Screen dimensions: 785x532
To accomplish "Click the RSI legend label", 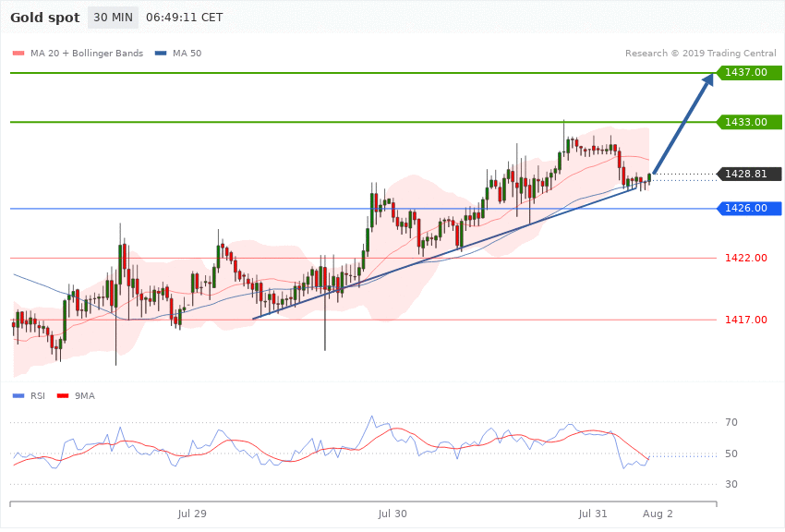I will [38, 396].
